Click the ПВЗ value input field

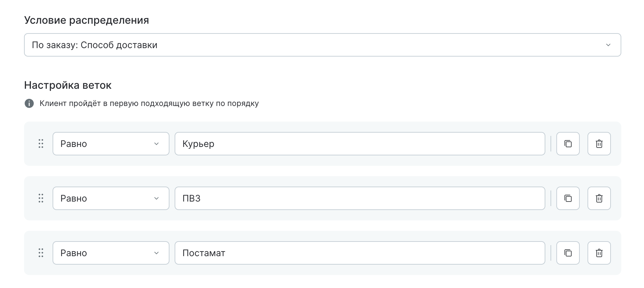click(x=360, y=198)
